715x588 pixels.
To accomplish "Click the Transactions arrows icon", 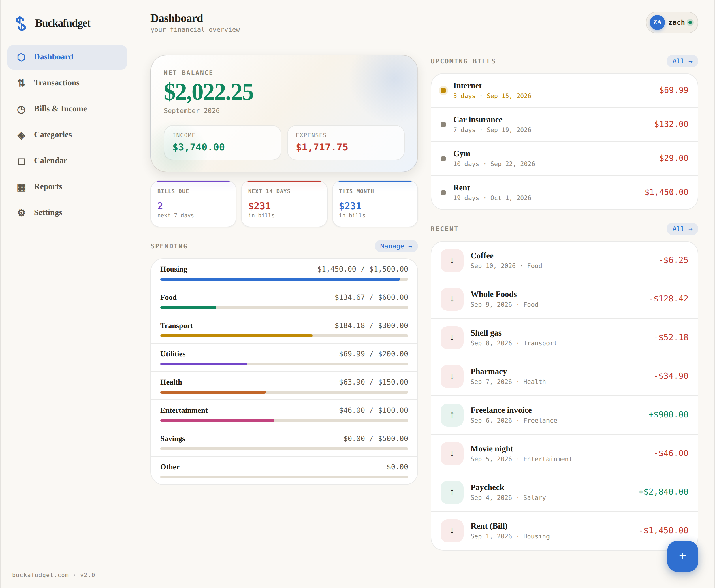I will (21, 83).
